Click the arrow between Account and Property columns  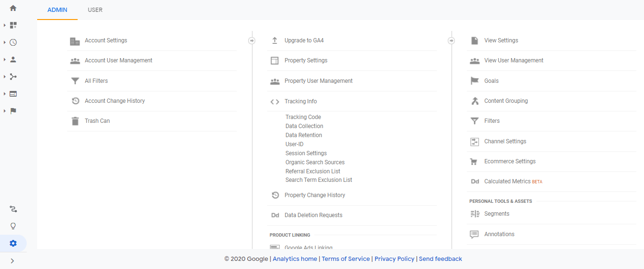click(x=252, y=41)
